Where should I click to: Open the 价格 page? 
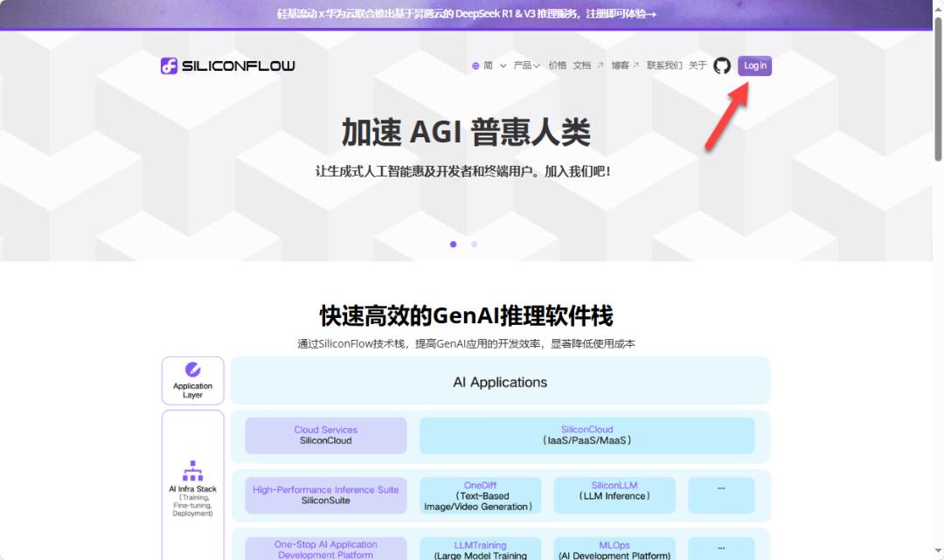(x=558, y=66)
